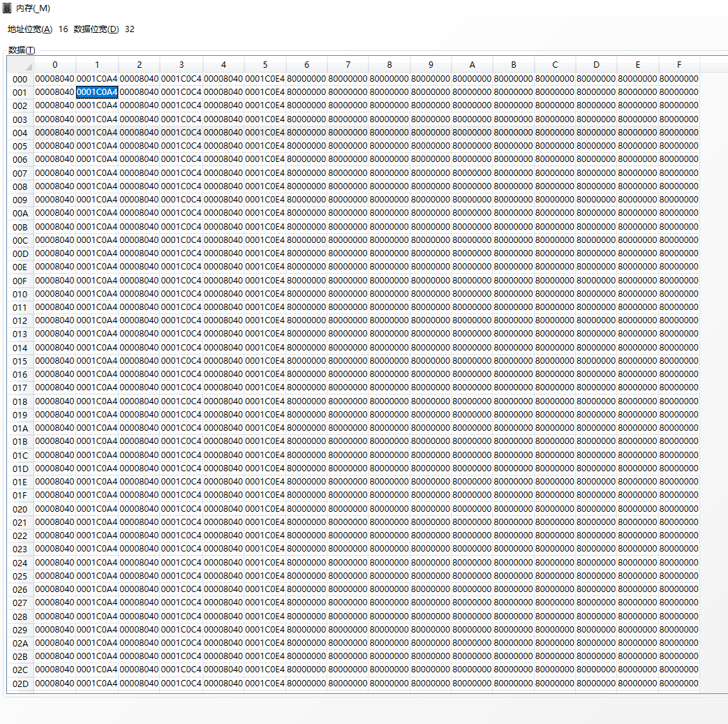
Task: Click cell 00008040 at row 01A column 2
Action: [x=140, y=428]
